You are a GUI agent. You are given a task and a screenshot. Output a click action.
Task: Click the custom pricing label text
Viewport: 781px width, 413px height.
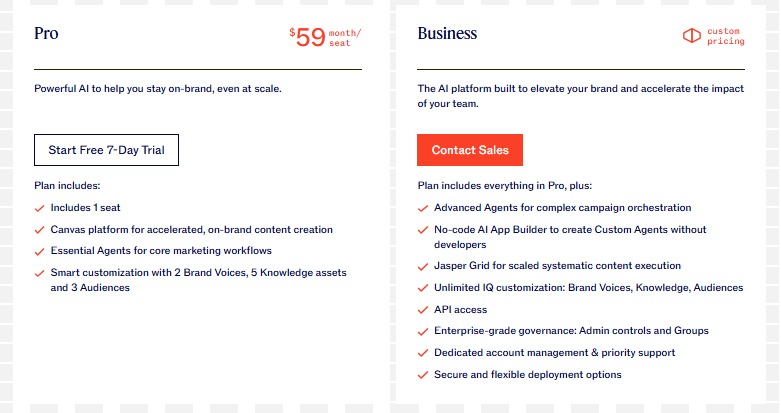[726, 36]
